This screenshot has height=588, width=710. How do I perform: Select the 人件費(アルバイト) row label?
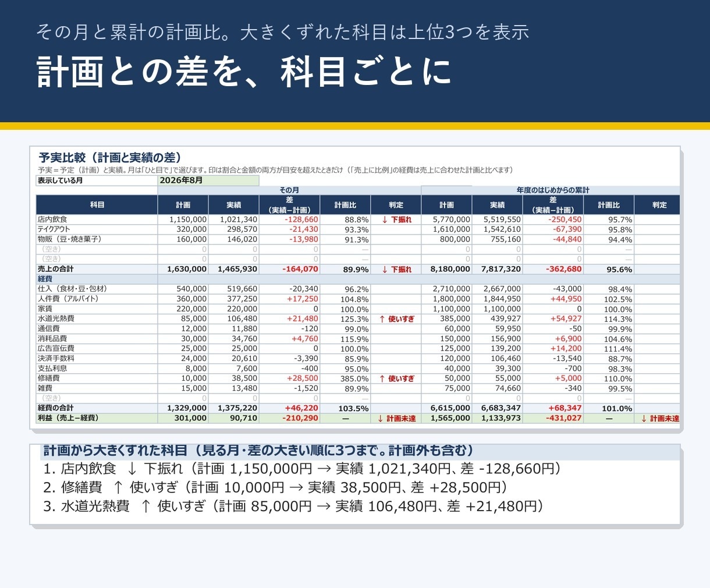tap(97, 299)
